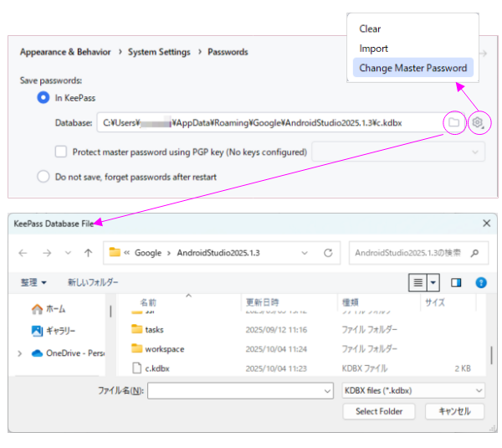Choose Change Master Password menu entry
This screenshot has height=448, width=502.
[412, 68]
